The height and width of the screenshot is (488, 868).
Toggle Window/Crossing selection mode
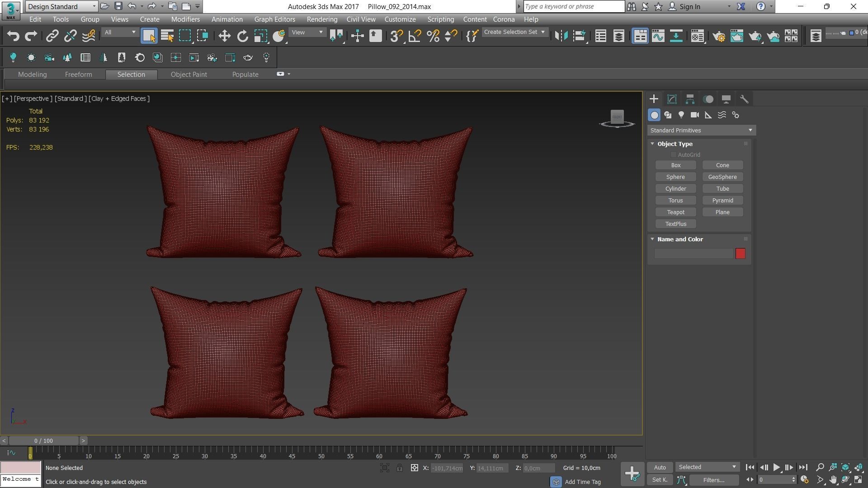coord(203,36)
